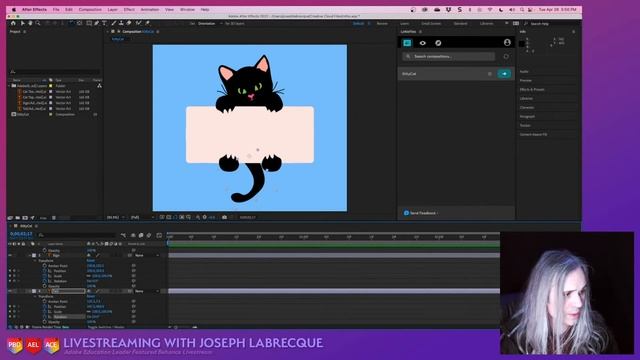The image size is (640, 360).
Task: Open the viewer magnification dropdown
Action: 116,217
